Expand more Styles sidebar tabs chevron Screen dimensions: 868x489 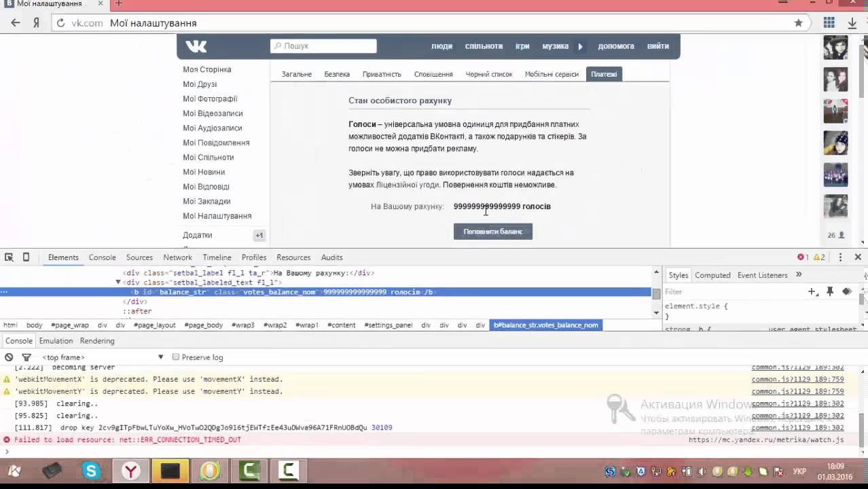click(x=799, y=274)
